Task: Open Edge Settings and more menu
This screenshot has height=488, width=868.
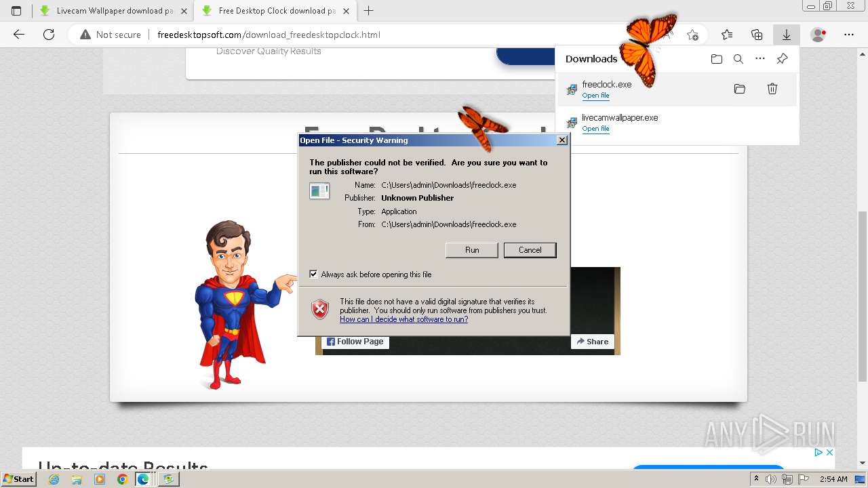Action: coord(849,35)
